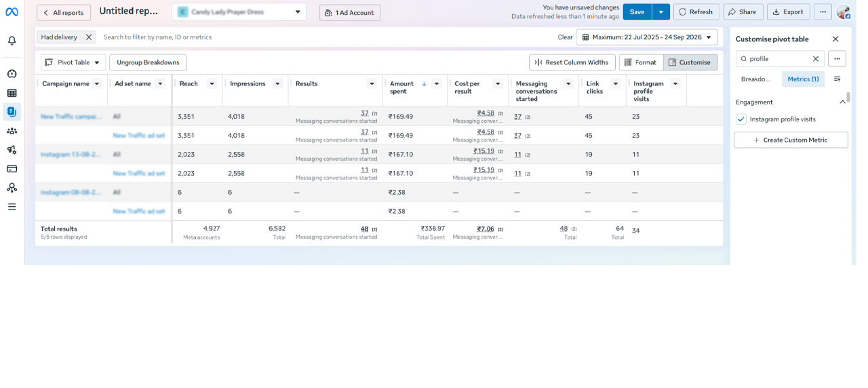Open Ad set name column menu
Screen dimensions: 868x388
161,84
